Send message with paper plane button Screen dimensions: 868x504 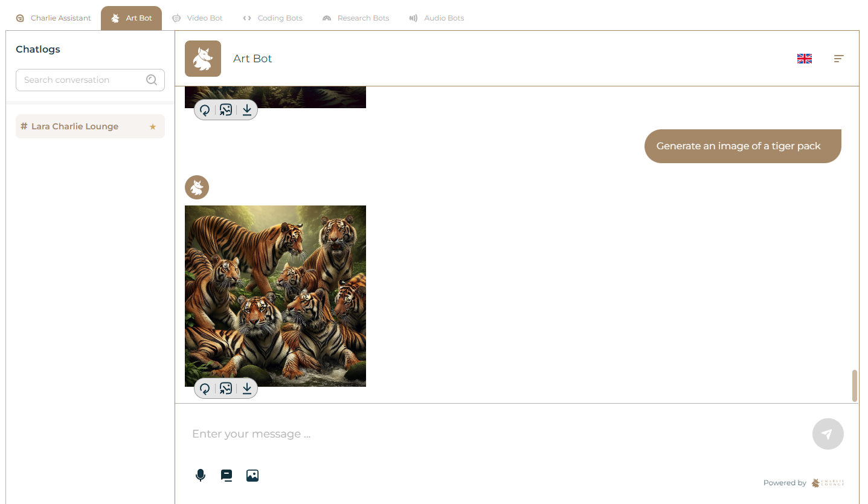pyautogui.click(x=828, y=434)
